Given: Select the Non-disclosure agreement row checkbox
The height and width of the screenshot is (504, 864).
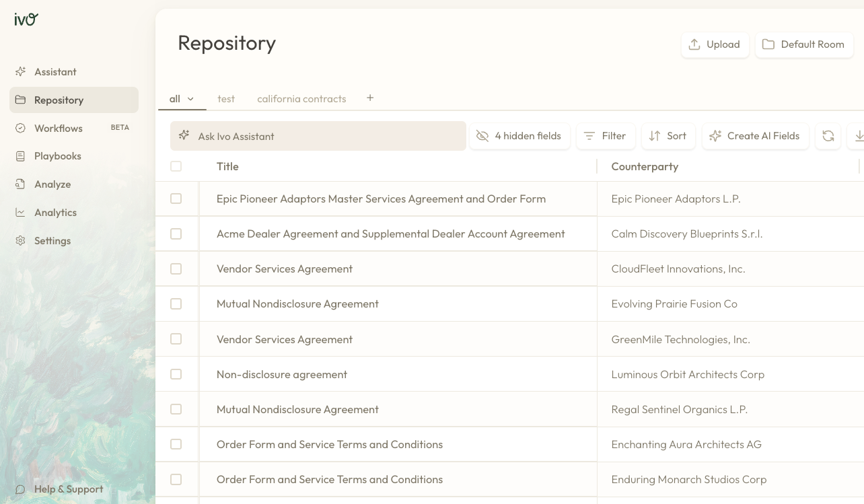Looking at the screenshot, I should [x=176, y=374].
